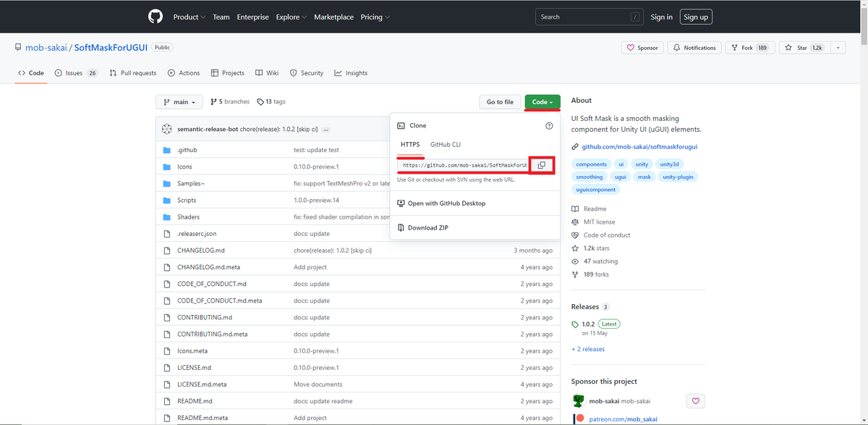Open the README.md file
The width and height of the screenshot is (868, 425).
(195, 401)
